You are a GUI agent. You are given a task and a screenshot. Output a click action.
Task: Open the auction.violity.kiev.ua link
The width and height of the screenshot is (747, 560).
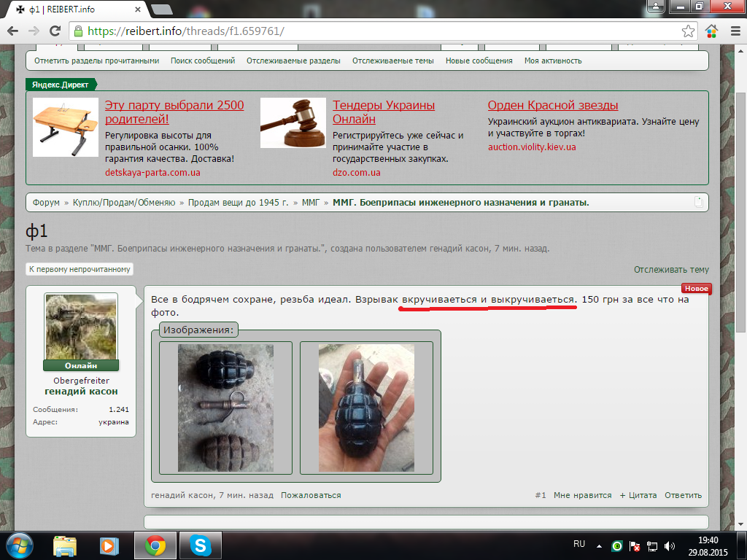[x=532, y=147]
